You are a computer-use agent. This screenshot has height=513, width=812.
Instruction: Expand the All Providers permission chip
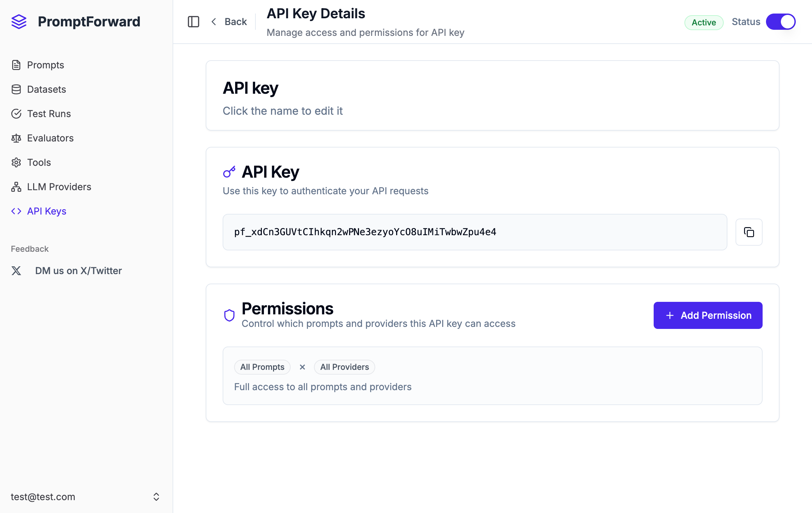(344, 367)
